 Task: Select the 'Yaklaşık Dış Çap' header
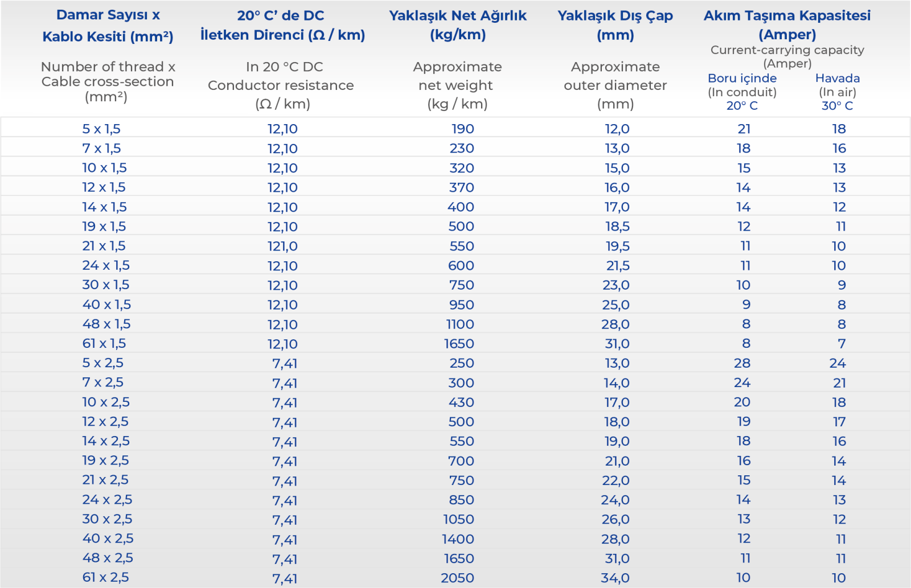click(615, 25)
